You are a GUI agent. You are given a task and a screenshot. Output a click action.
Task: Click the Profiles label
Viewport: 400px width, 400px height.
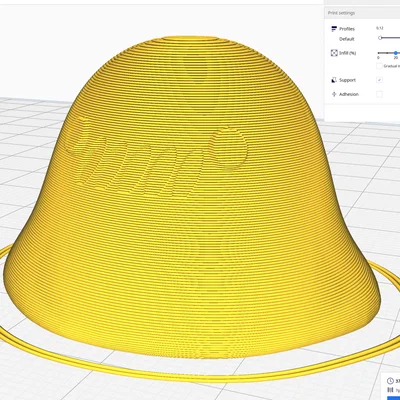[347, 29]
